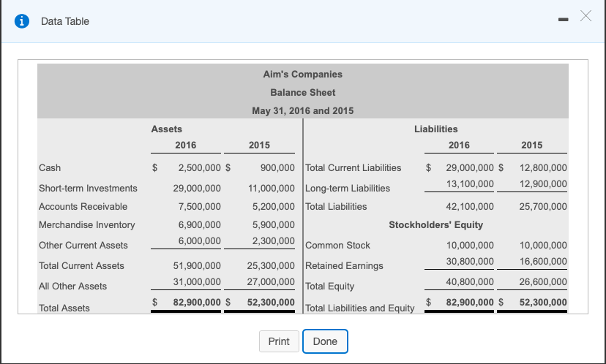606x364 pixels.
Task: Click Cash 2015 value 900,000
Action: pos(277,168)
